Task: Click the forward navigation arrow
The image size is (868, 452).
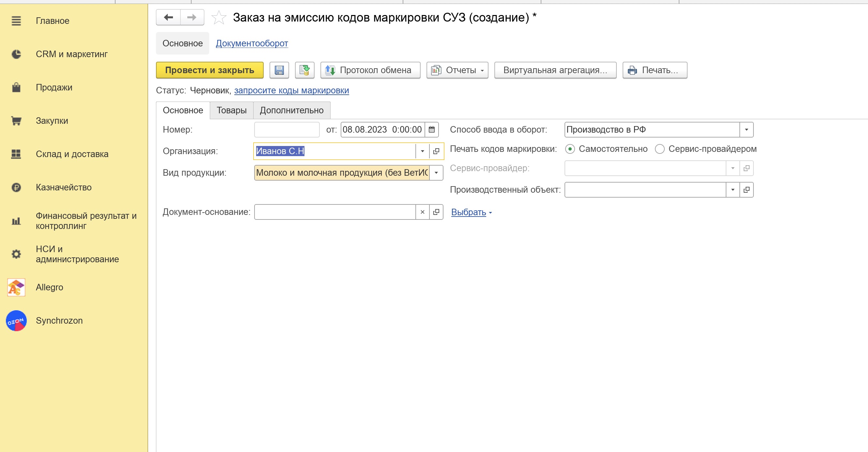Action: (x=192, y=17)
